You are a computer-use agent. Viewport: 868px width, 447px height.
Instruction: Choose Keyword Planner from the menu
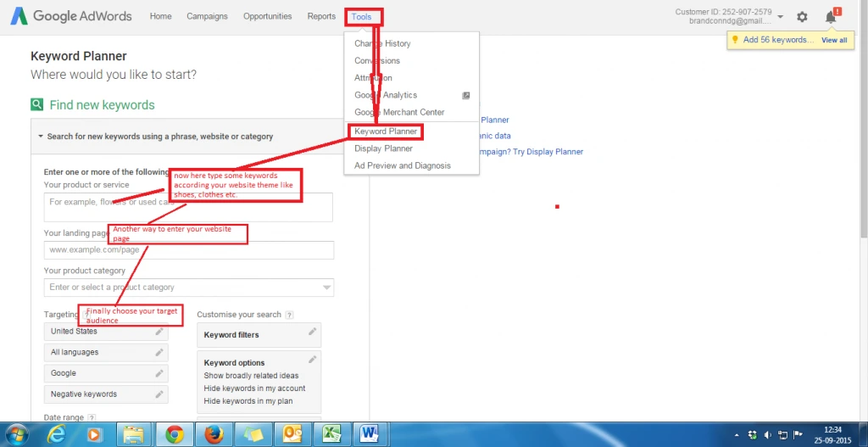pyautogui.click(x=386, y=131)
